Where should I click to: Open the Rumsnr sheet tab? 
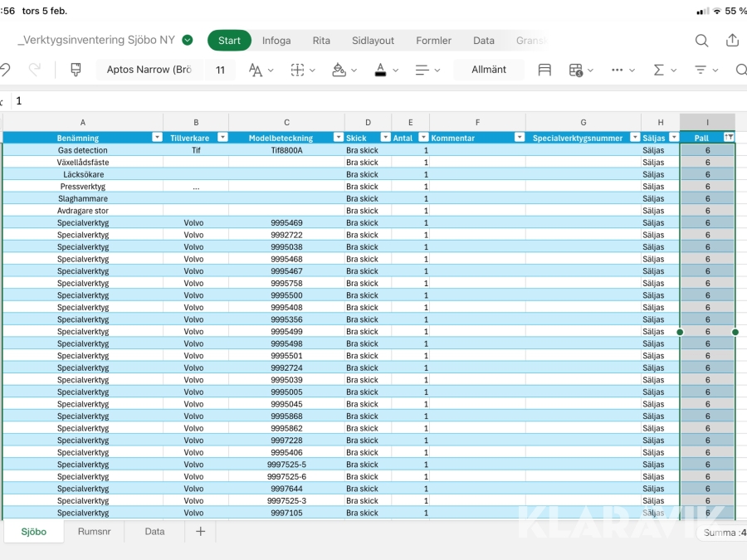[x=94, y=532]
